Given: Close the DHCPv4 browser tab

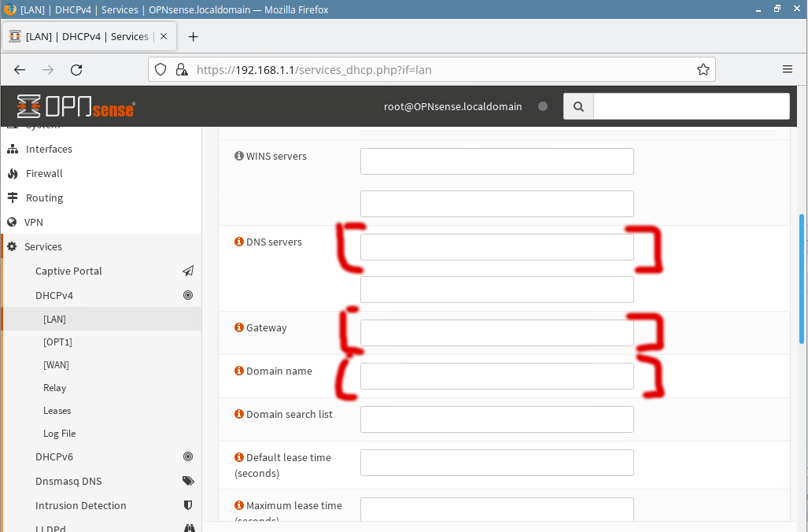Looking at the screenshot, I should pos(164,37).
